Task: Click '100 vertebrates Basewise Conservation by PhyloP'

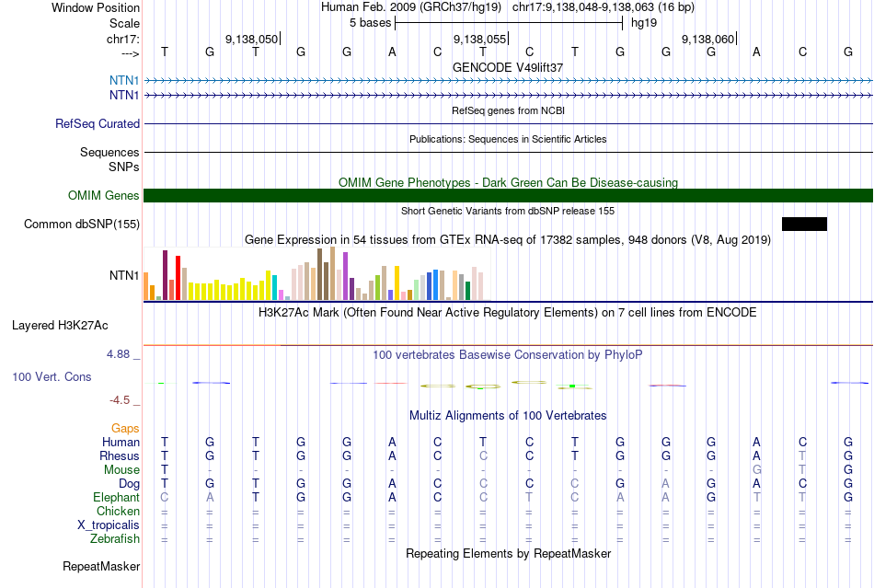Action: coord(508,354)
